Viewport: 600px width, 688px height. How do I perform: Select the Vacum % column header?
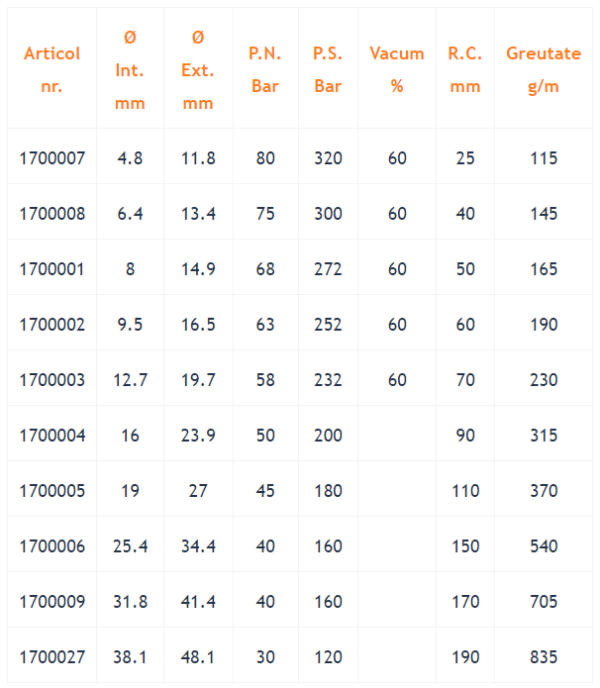point(397,70)
